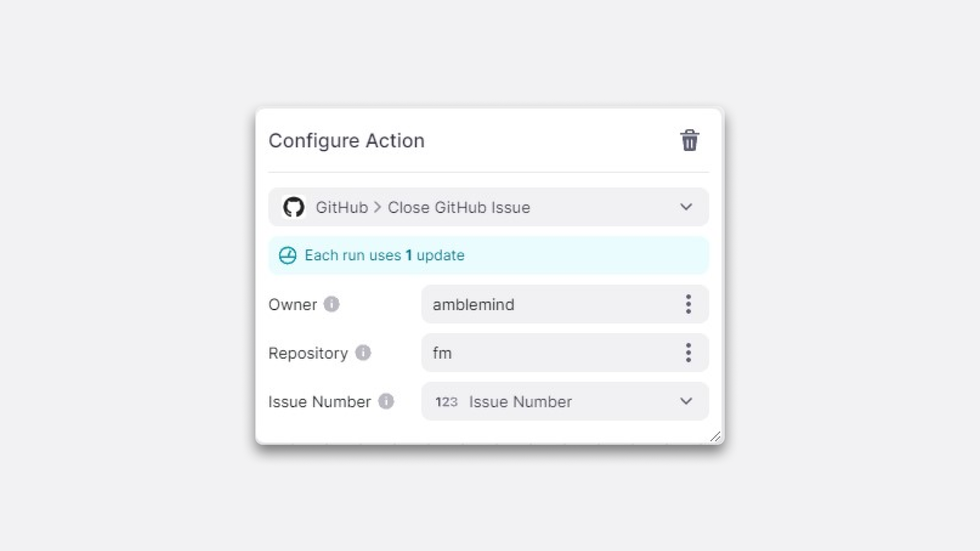Open the Repository field's three-dot options
The image size is (980, 551).
[x=688, y=353]
